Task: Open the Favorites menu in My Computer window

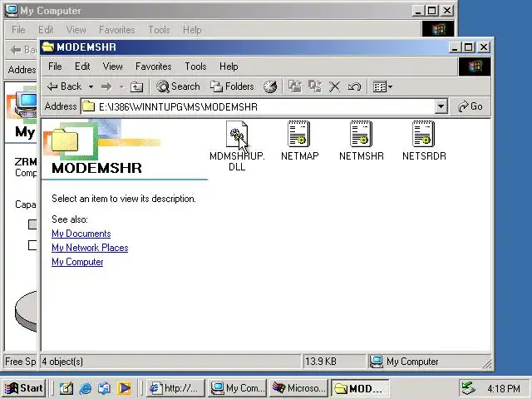Action: coord(116,30)
